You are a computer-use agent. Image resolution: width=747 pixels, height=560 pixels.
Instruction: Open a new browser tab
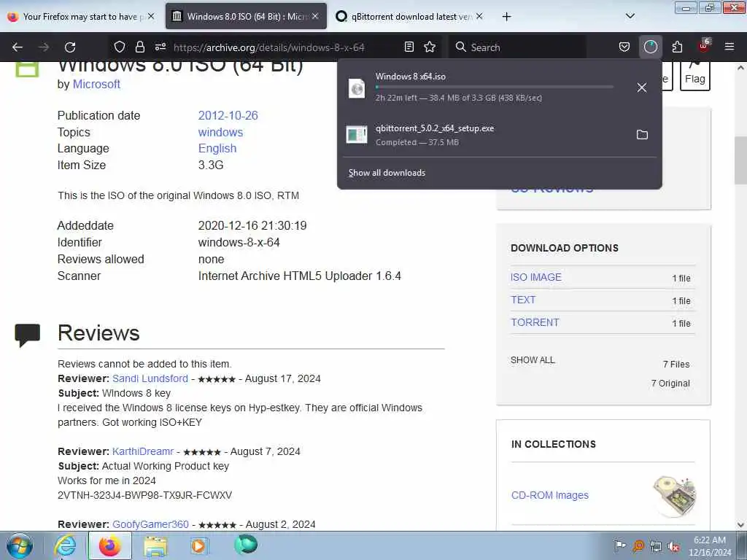pos(506,17)
